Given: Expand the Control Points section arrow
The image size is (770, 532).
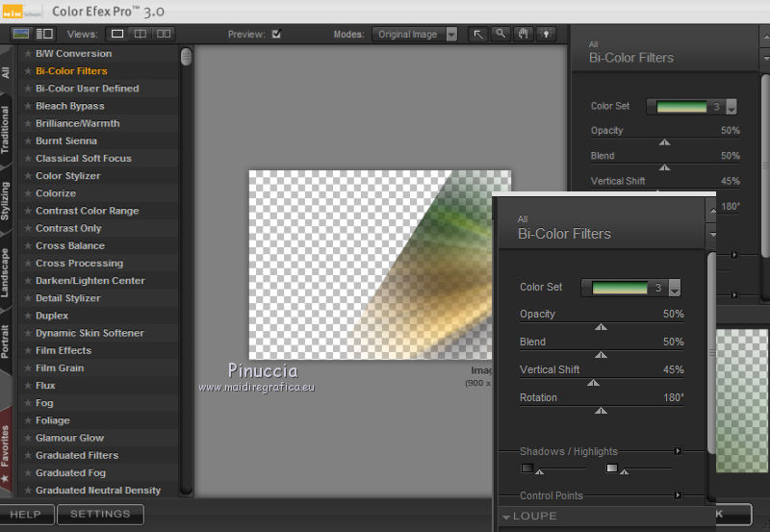Looking at the screenshot, I should (678, 495).
